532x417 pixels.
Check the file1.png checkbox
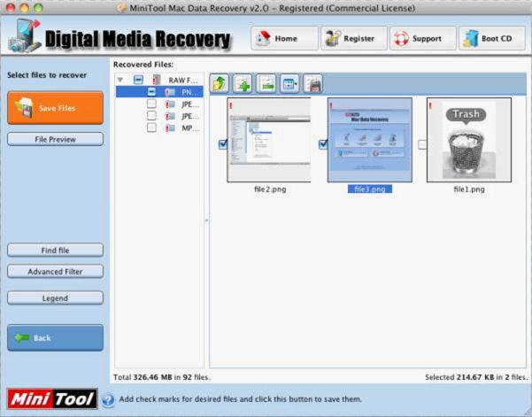coord(421,144)
